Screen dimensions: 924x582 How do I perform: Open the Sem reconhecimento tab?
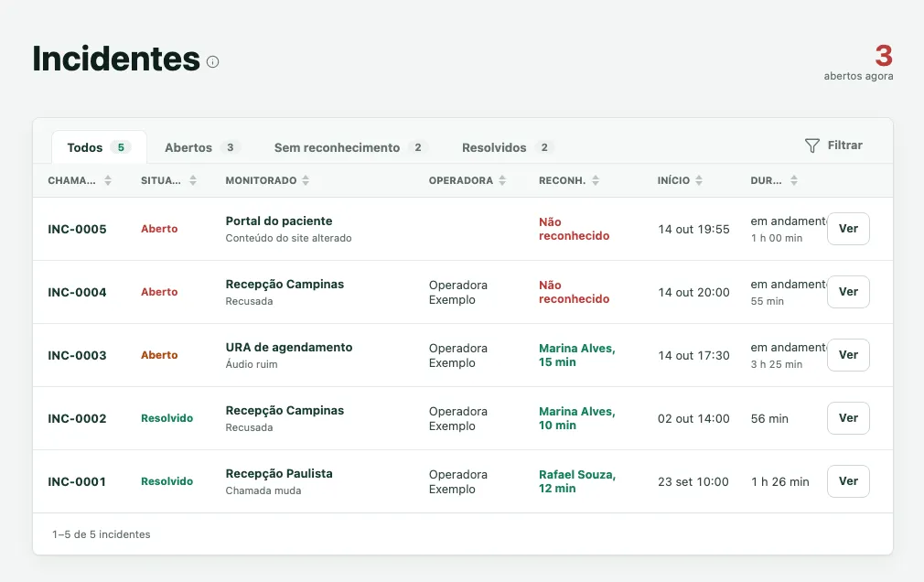point(351,147)
